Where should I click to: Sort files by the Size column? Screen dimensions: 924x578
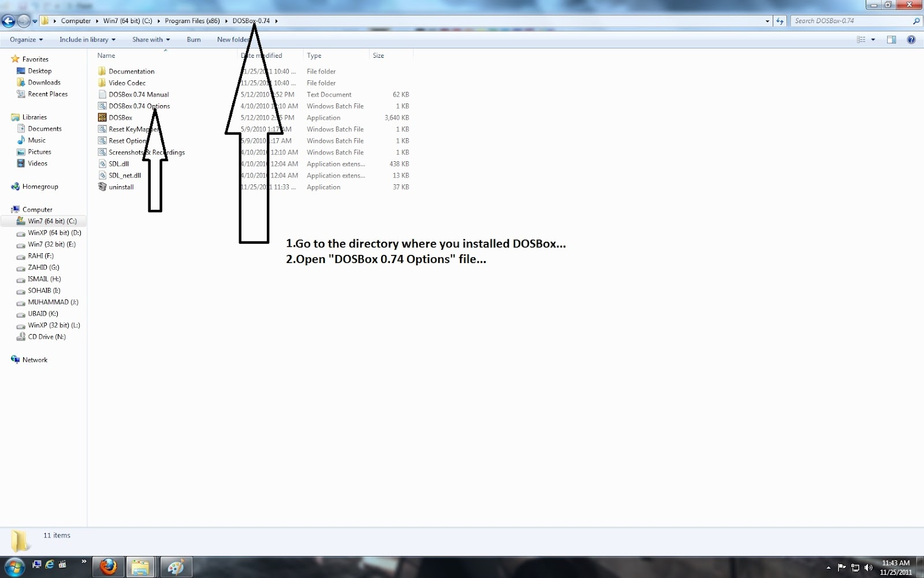click(378, 55)
